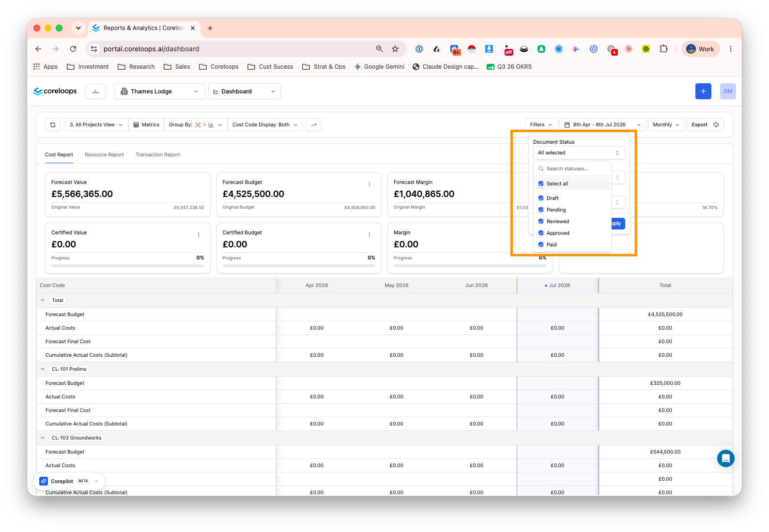View site information icon in address bar

coord(94,49)
